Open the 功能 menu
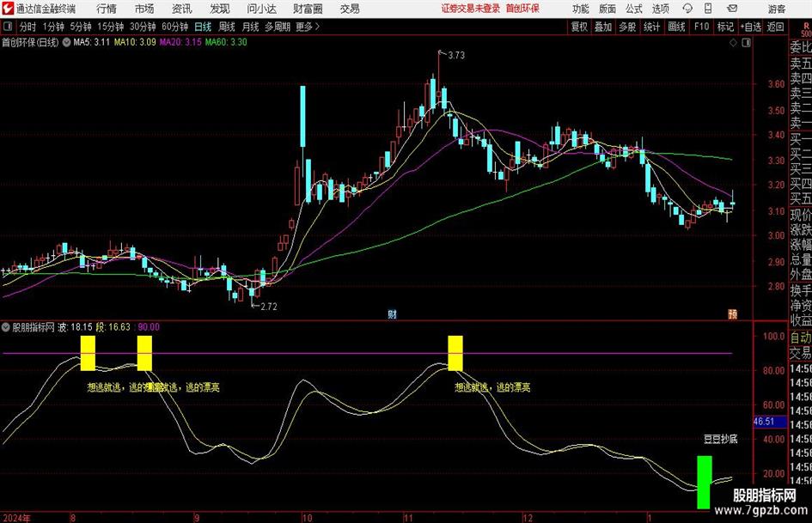 coord(581,9)
